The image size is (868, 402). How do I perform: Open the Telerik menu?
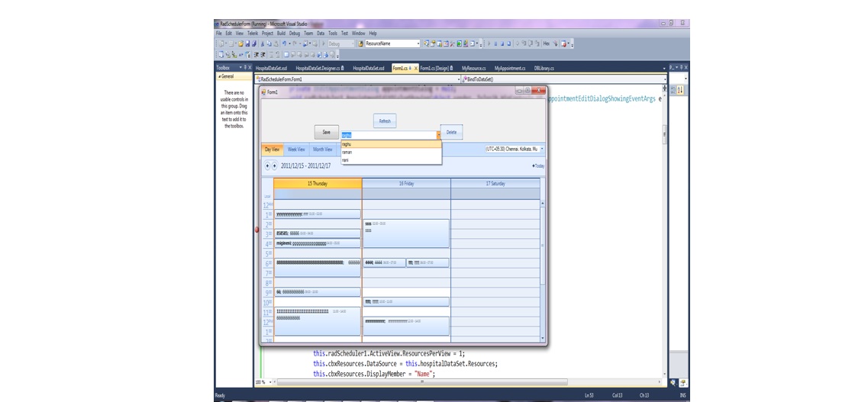point(253,33)
